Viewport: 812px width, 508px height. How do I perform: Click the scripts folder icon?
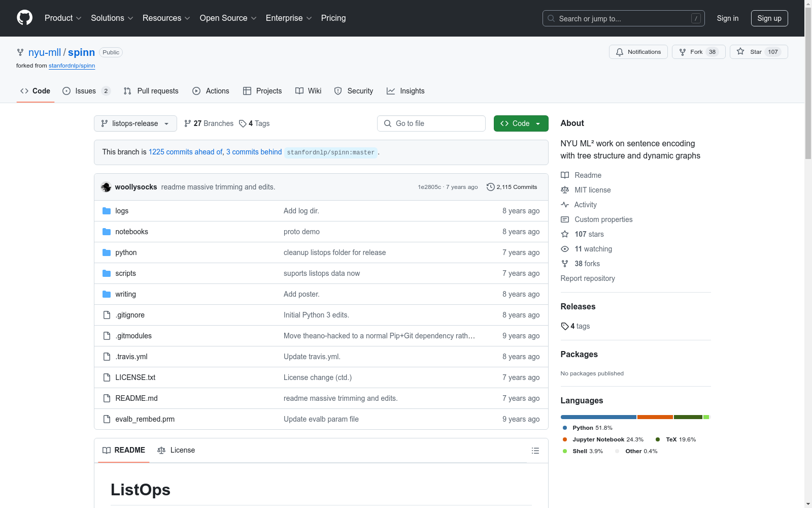pos(107,273)
